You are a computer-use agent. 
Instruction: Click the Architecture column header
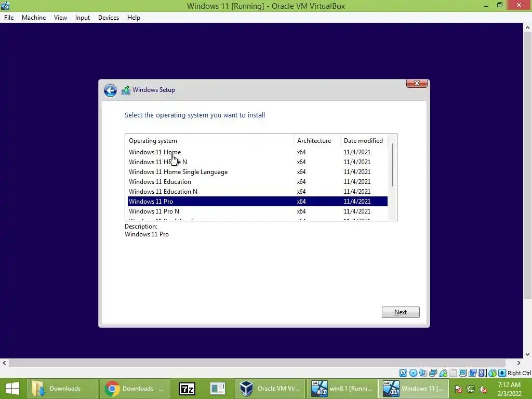tap(317, 141)
